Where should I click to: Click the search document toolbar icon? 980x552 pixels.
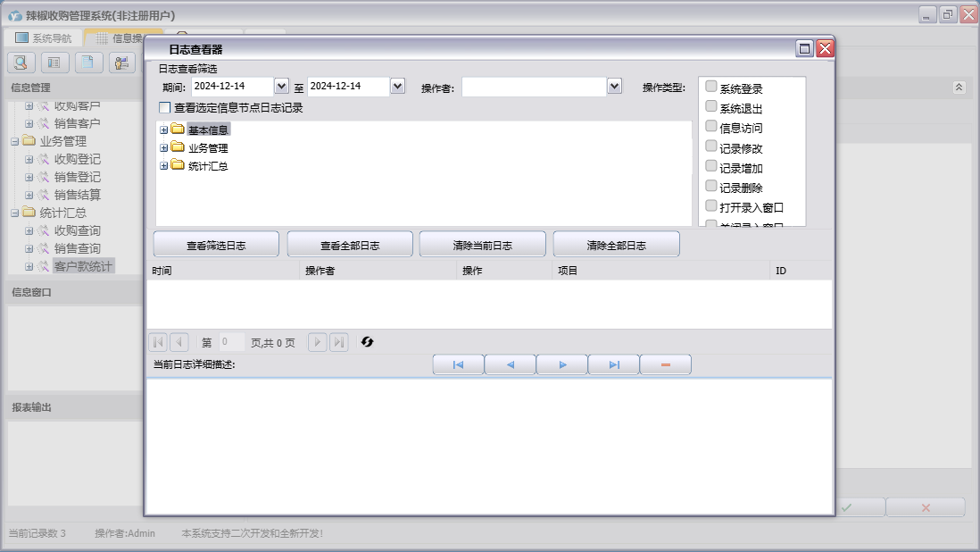pyautogui.click(x=21, y=63)
